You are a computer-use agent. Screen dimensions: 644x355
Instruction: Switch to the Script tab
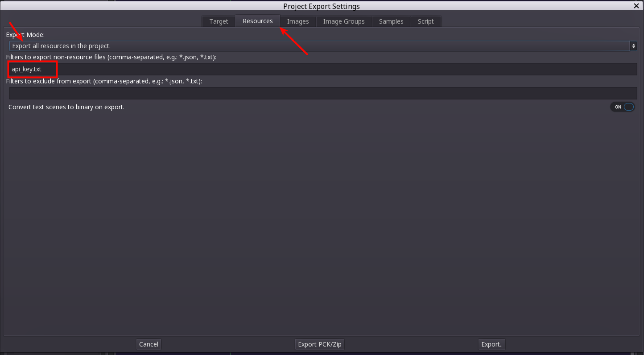pyautogui.click(x=426, y=21)
